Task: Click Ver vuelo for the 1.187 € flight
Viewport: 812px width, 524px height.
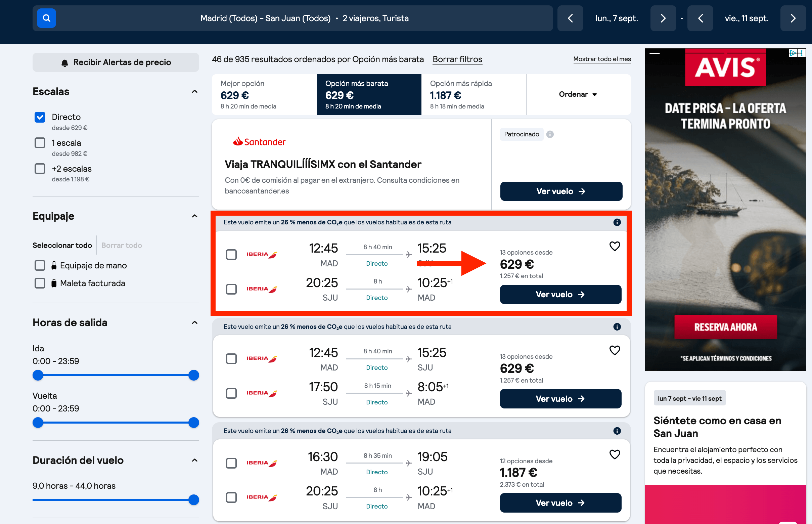Action: click(560, 503)
